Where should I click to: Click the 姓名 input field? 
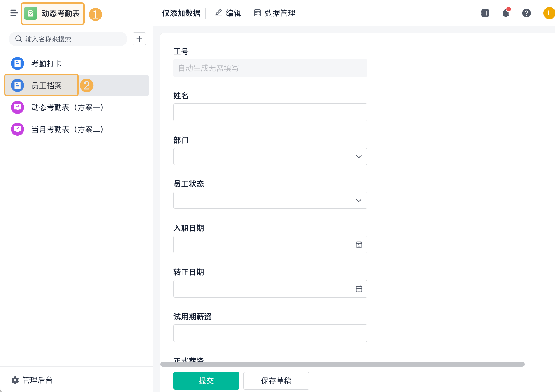click(x=270, y=112)
